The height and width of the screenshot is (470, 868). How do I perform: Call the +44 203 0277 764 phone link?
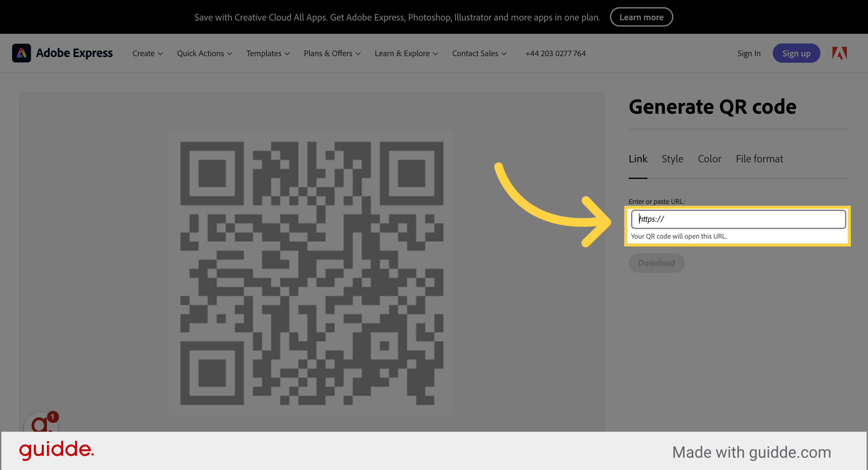(x=555, y=53)
